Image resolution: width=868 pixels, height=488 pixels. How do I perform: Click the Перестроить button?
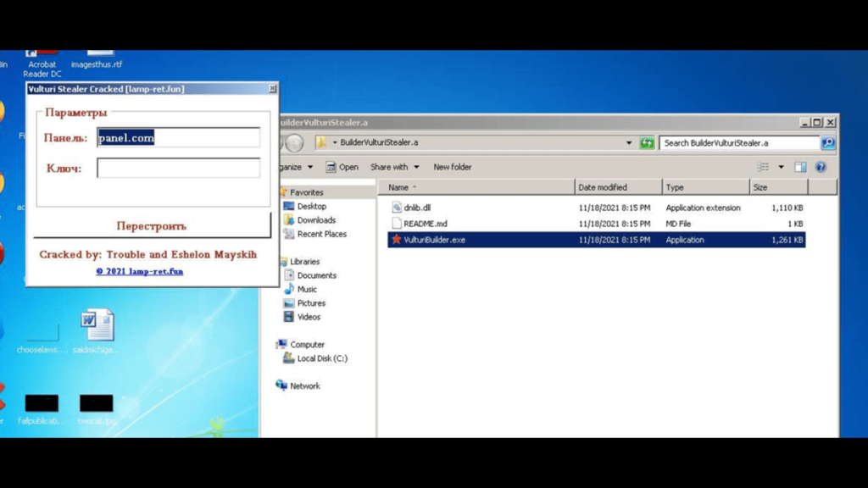click(x=153, y=225)
